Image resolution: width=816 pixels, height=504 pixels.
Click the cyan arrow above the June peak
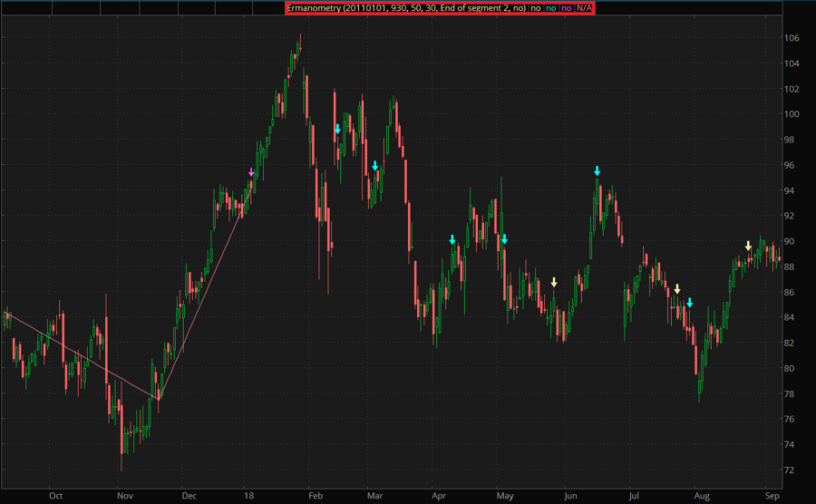coord(597,170)
